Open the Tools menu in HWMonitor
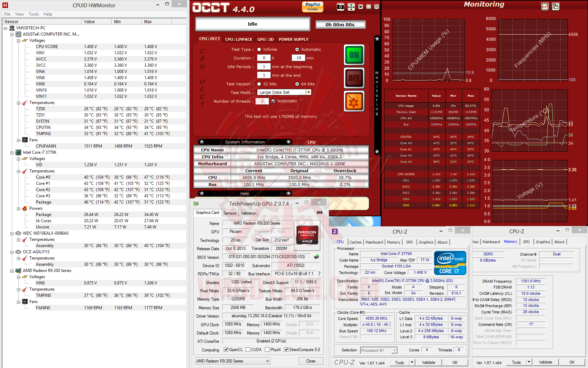This screenshot has height=368, width=588. (34, 14)
